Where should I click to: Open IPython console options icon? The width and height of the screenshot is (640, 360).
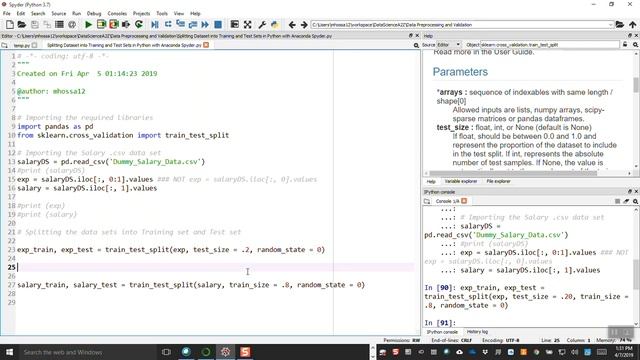636,201
